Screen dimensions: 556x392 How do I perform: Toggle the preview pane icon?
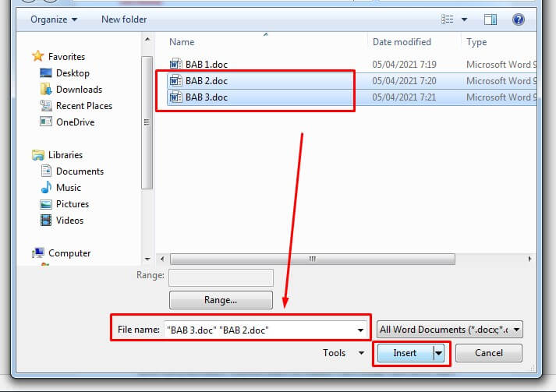point(490,19)
